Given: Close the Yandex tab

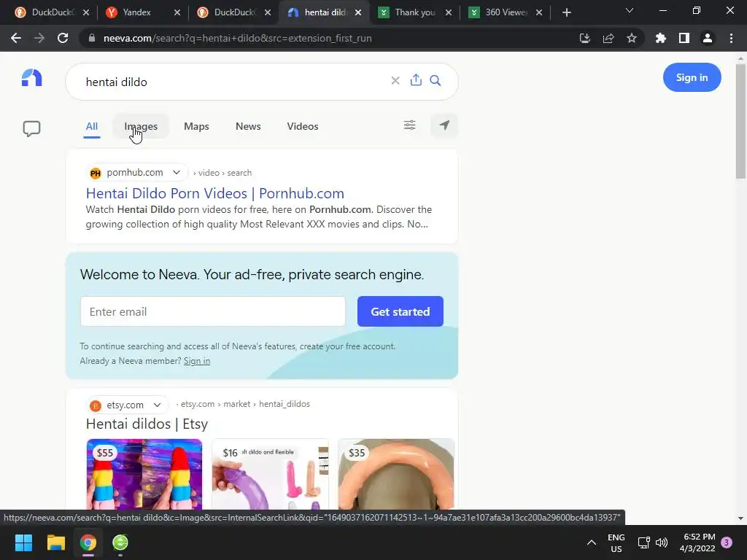Looking at the screenshot, I should click(x=177, y=12).
